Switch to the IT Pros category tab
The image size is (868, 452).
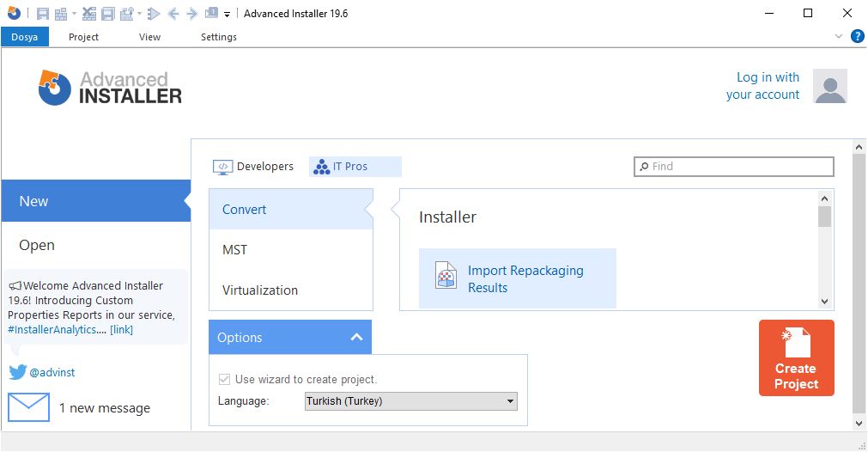coord(355,166)
